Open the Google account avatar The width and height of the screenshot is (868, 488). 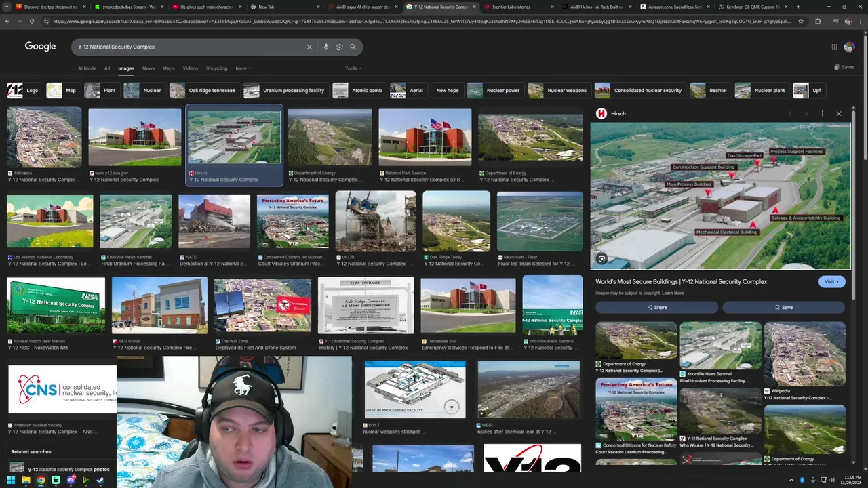(x=849, y=47)
